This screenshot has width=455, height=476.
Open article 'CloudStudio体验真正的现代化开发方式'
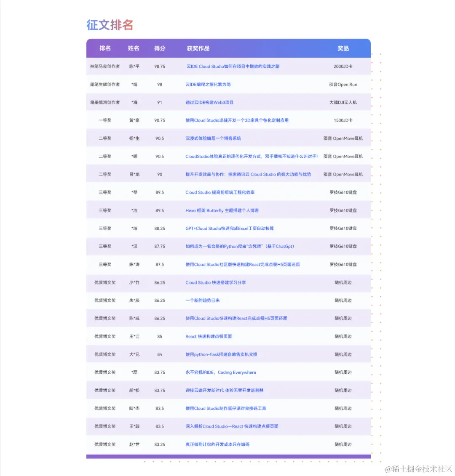252,157
